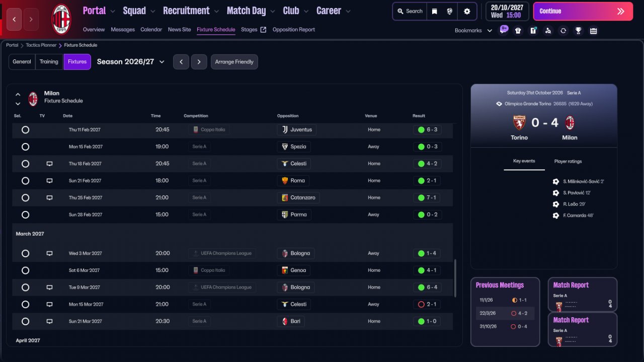Click the Milan crest in match summary
644x362 pixels.
click(x=570, y=123)
